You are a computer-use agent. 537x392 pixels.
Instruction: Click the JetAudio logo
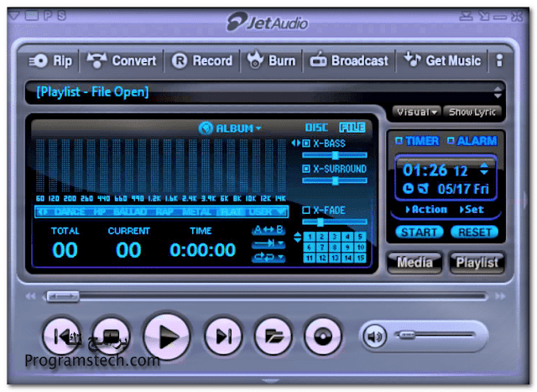267,22
